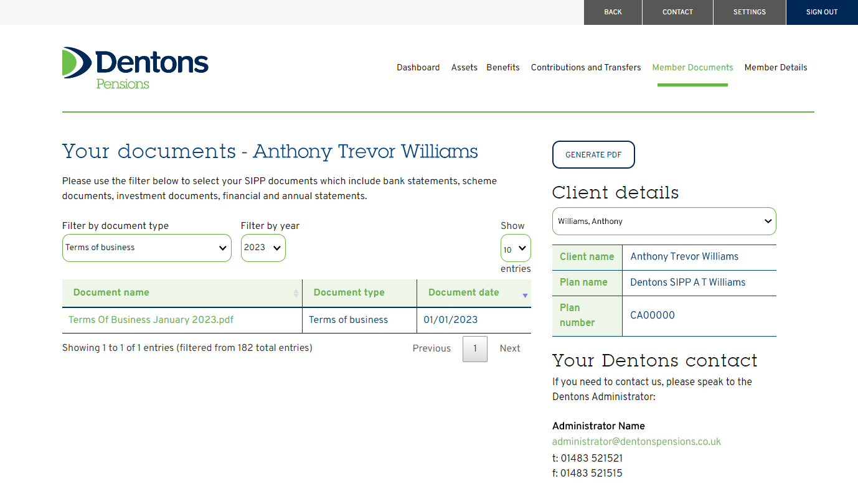Email administrator@dentonspensions.co.uk link
This screenshot has height=504, width=858.
click(636, 442)
